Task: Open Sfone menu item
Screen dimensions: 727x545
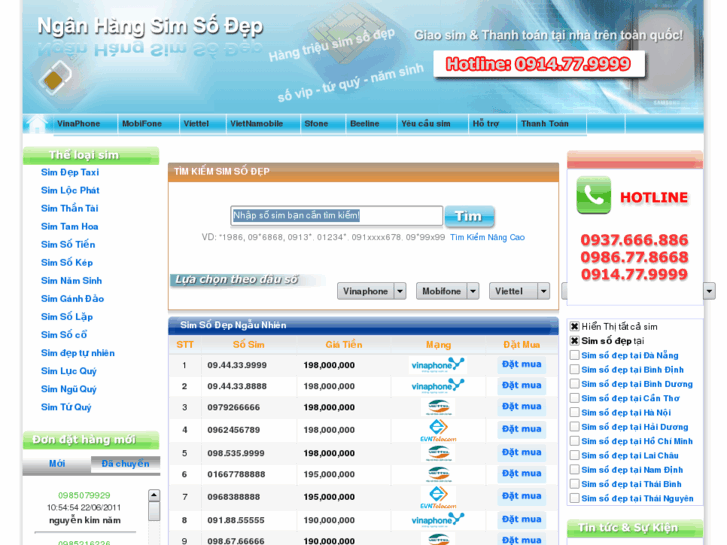Action: click(x=316, y=124)
